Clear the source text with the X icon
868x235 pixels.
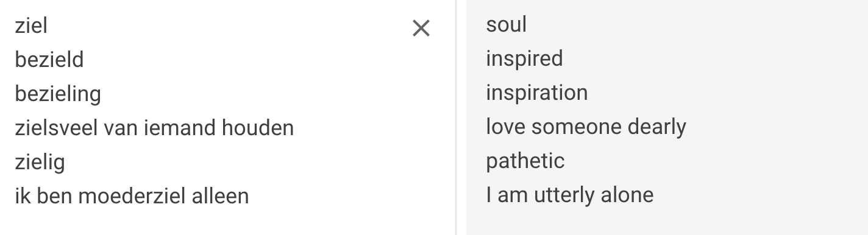pos(421,28)
